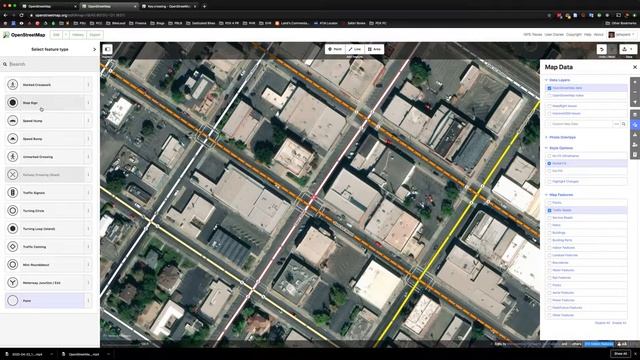
Task: Open the Help link in header
Action: [x=587, y=35]
